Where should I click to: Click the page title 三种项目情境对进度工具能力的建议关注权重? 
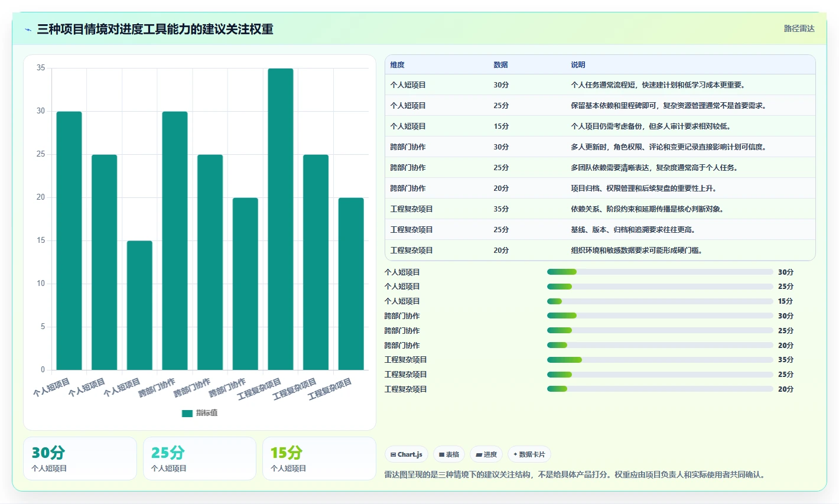155,30
